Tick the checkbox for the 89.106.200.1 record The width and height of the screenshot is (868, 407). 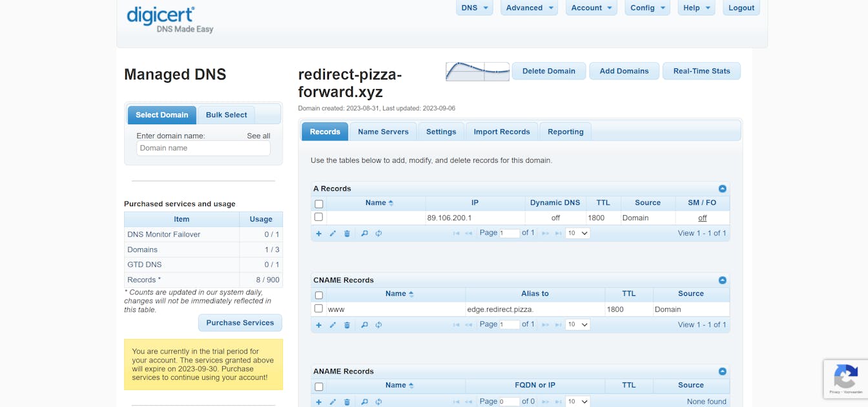pos(318,218)
